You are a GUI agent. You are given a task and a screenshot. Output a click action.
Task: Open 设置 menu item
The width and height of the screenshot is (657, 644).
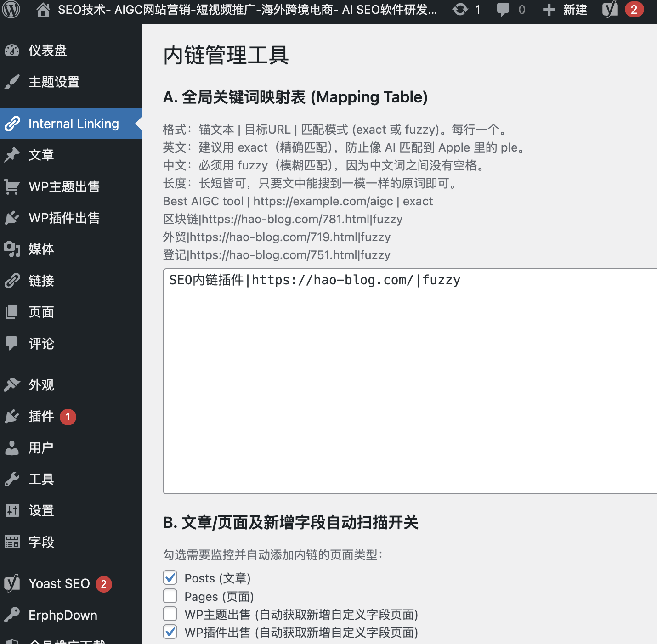[41, 510]
